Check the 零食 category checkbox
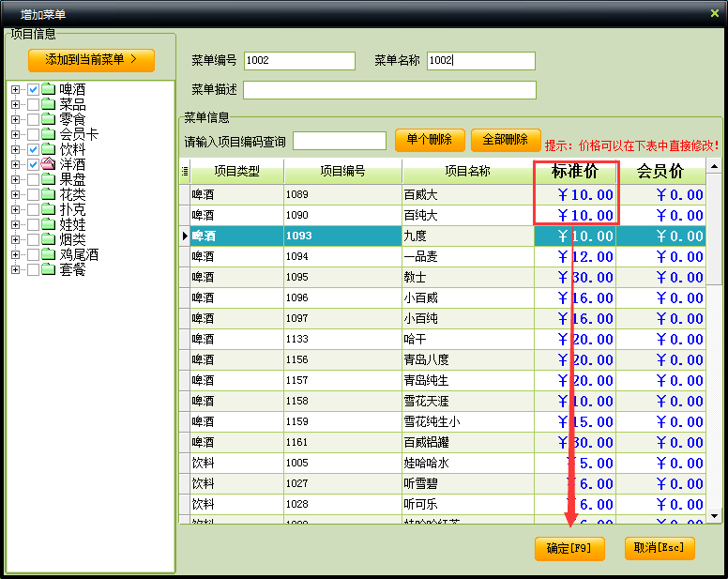Image resolution: width=728 pixels, height=579 pixels. tap(33, 119)
